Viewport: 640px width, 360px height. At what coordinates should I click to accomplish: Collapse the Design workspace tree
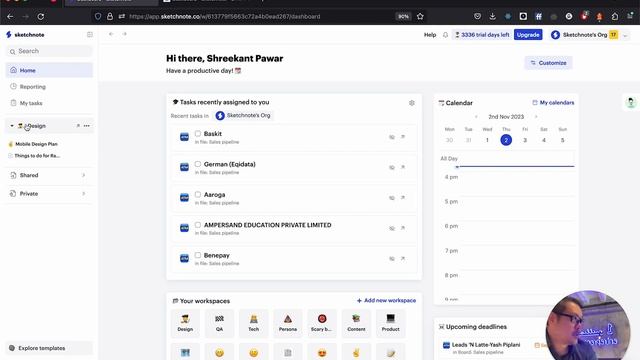click(x=12, y=126)
